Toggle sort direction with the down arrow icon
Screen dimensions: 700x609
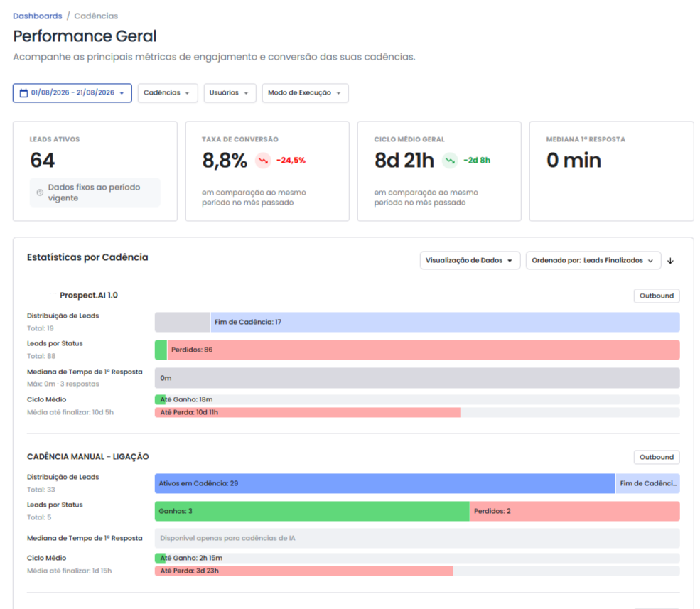pyautogui.click(x=670, y=261)
